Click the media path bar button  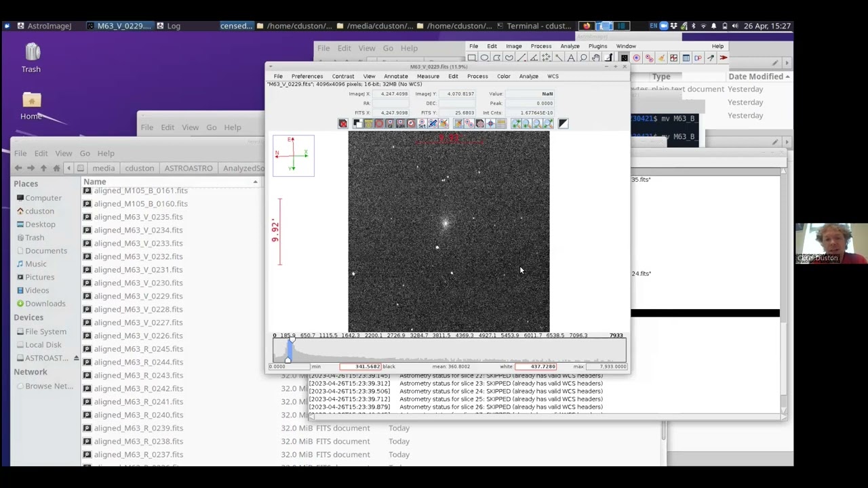104,168
